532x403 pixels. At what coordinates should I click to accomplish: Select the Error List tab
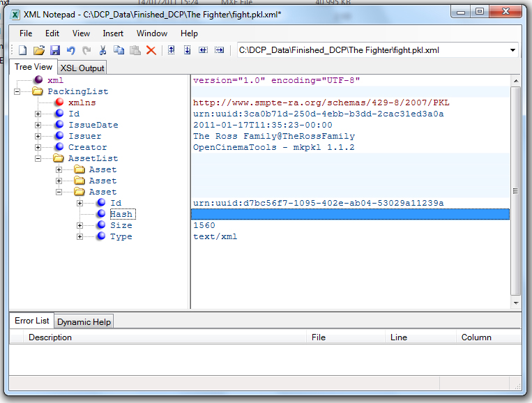click(32, 321)
